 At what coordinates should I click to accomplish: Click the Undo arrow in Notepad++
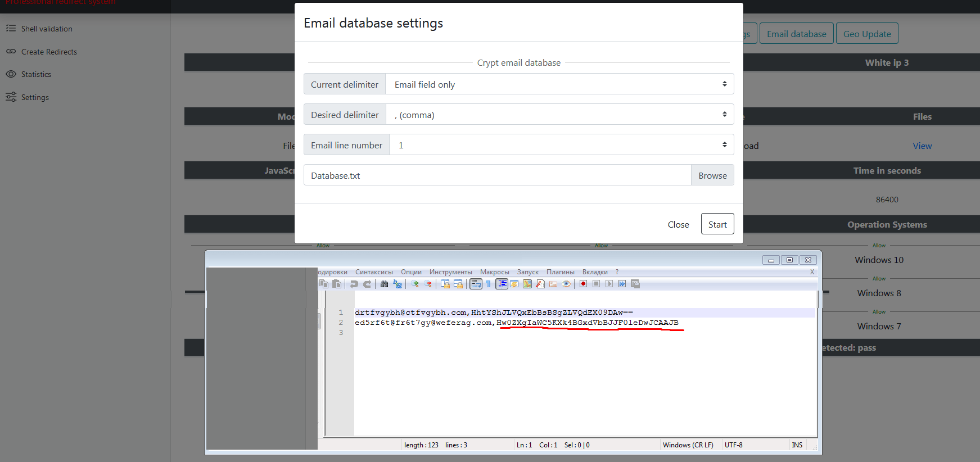[x=354, y=284]
